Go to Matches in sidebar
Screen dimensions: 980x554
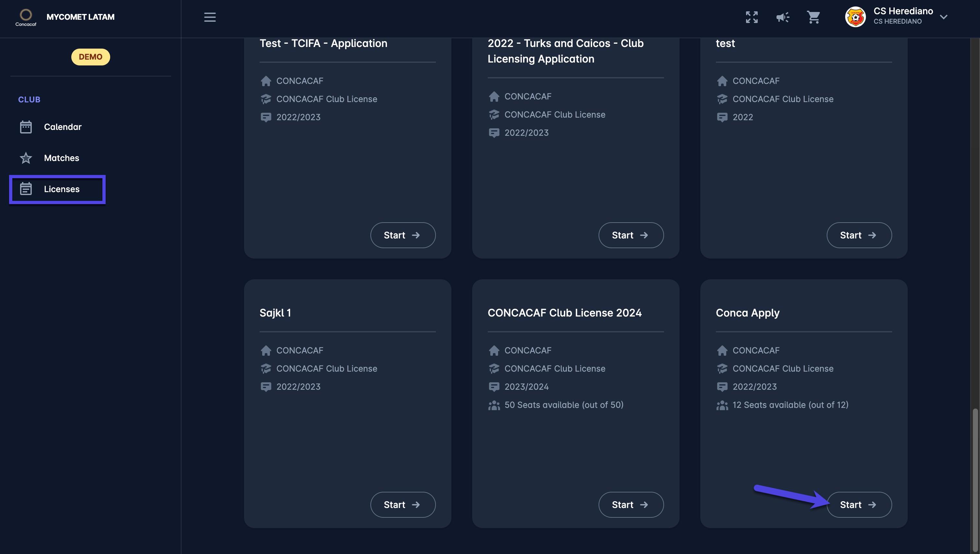pos(61,158)
